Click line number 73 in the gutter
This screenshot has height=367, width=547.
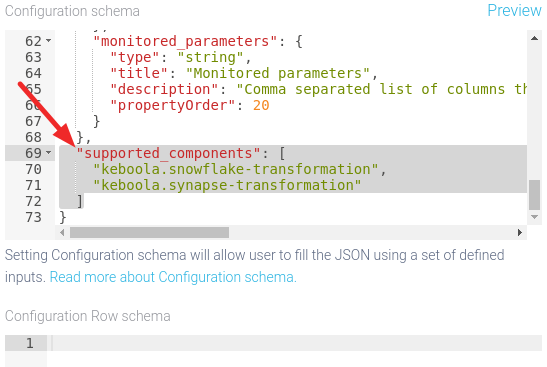(33, 217)
